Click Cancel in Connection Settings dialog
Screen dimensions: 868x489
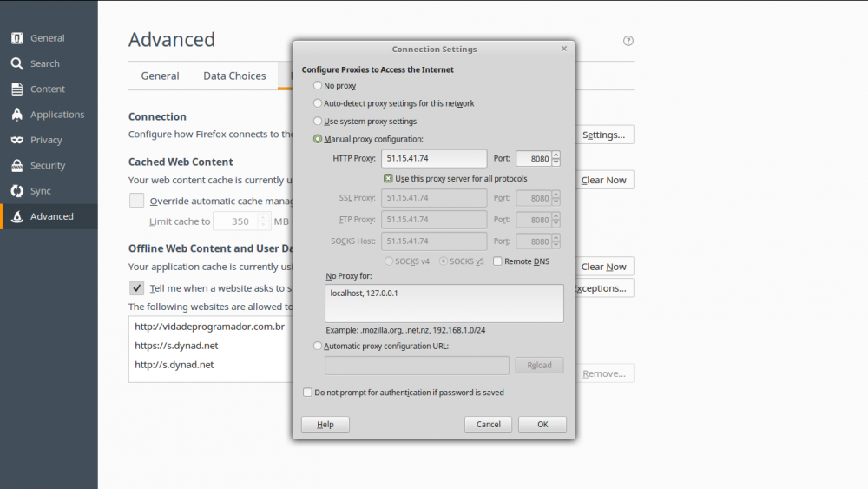coord(488,425)
